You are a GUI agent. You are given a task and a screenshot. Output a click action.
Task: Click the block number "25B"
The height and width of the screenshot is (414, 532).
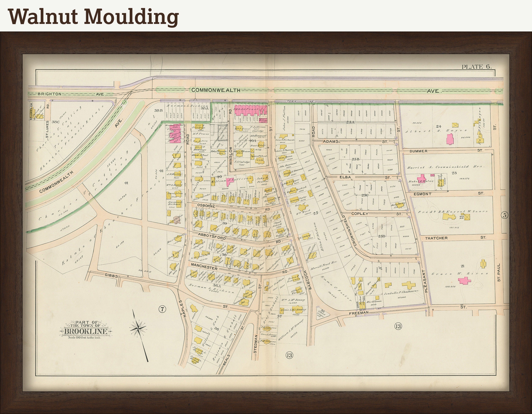356,159
